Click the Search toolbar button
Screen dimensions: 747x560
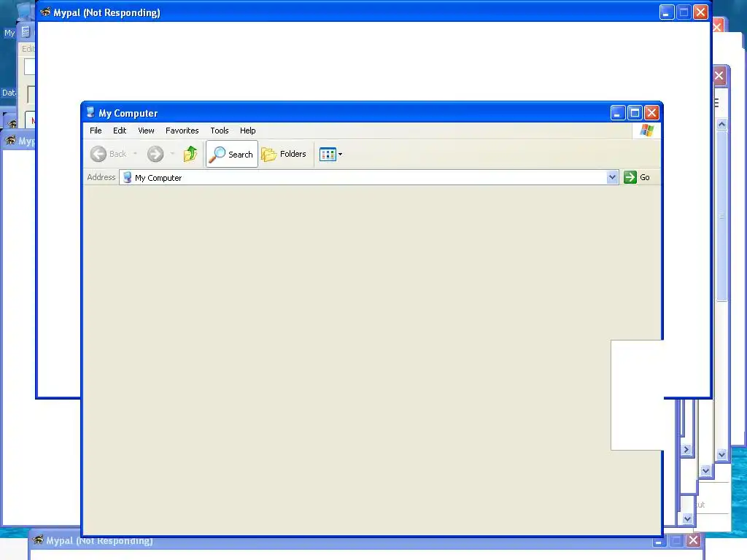(x=232, y=154)
